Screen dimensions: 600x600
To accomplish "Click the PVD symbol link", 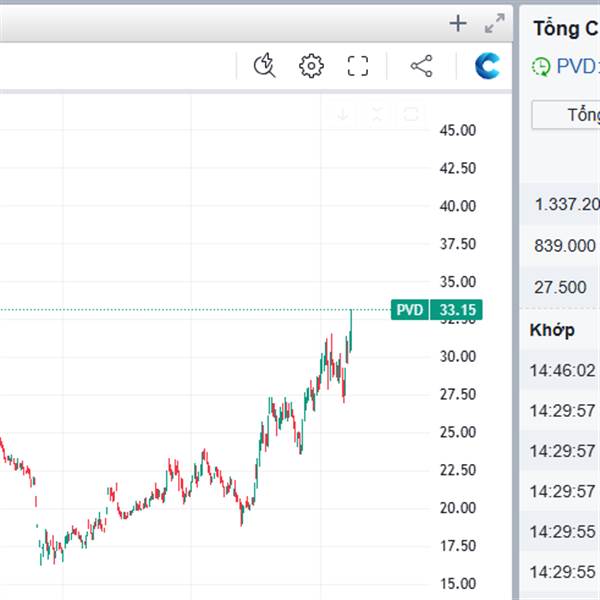I will click(577, 67).
